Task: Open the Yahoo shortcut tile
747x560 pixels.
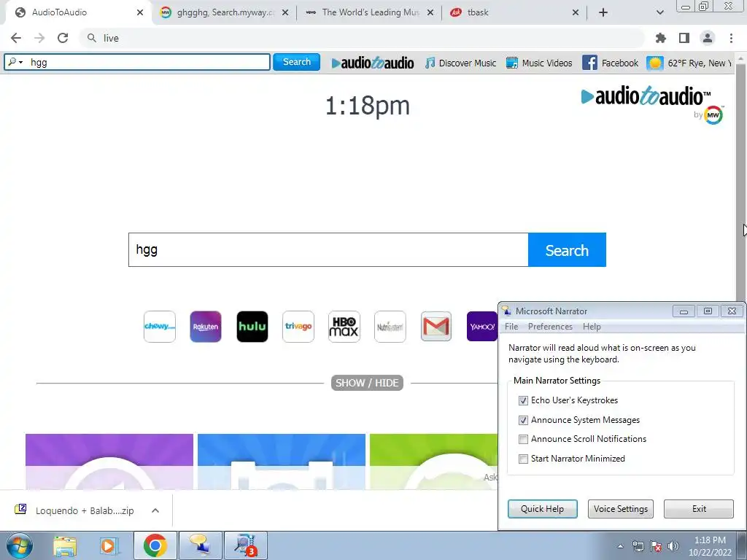Action: 482,327
